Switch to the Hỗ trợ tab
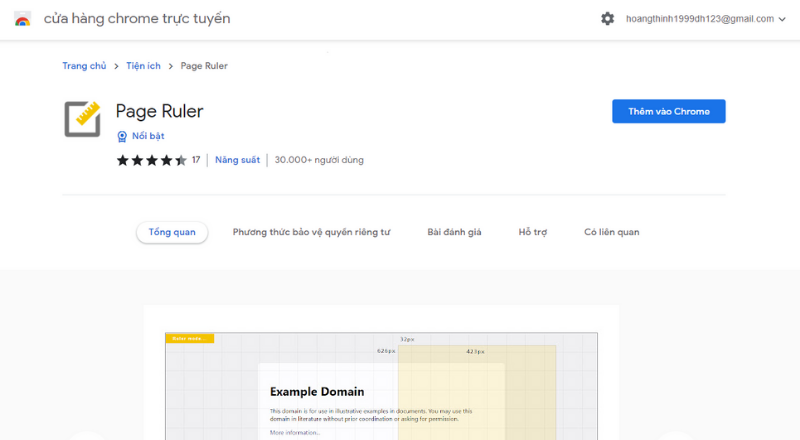This screenshot has height=440, width=800. (x=533, y=232)
